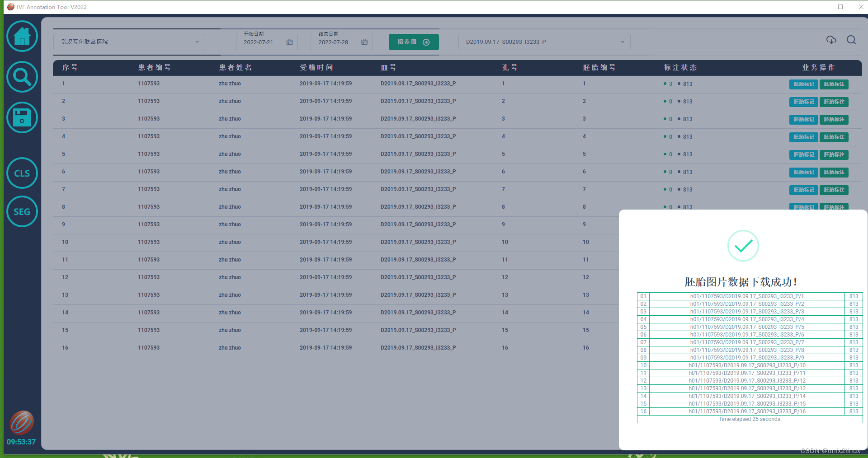Screen dimensions: 868x458
Task: Open the start date calendar picker icon
Action: coord(289,42)
